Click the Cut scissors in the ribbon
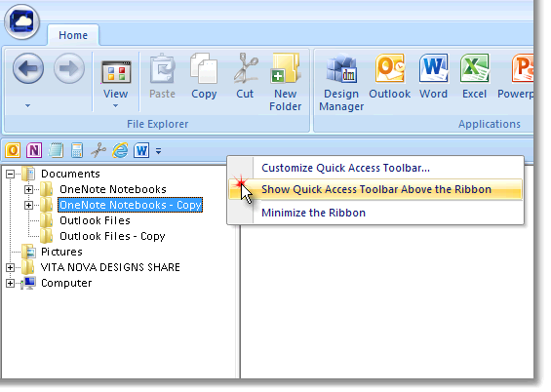Image resolution: width=551 pixels, height=392 pixels. coord(245,77)
